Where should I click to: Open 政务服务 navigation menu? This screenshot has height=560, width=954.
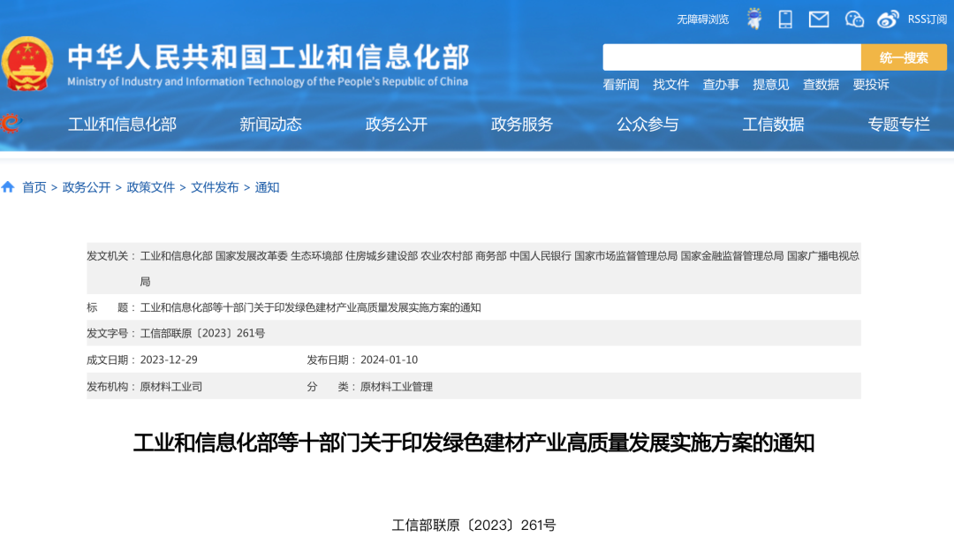coord(522,125)
